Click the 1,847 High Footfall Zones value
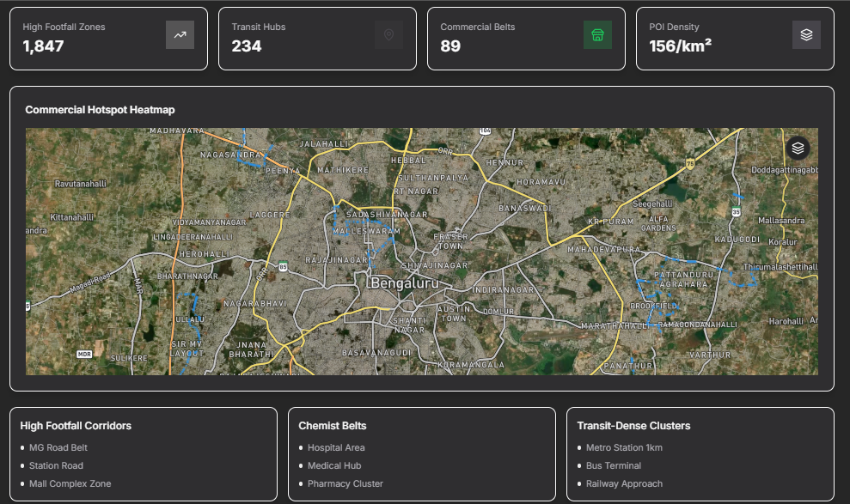Image resolution: width=850 pixels, height=504 pixels. (44, 46)
